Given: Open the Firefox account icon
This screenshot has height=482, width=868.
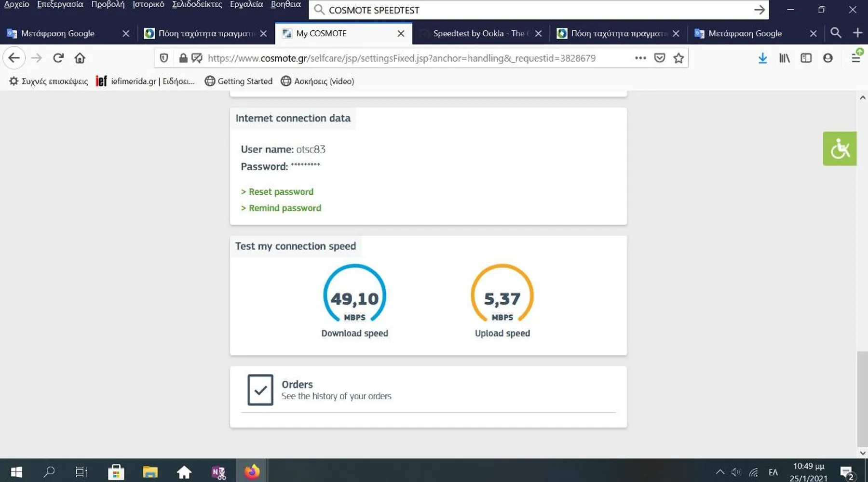Looking at the screenshot, I should tap(828, 58).
